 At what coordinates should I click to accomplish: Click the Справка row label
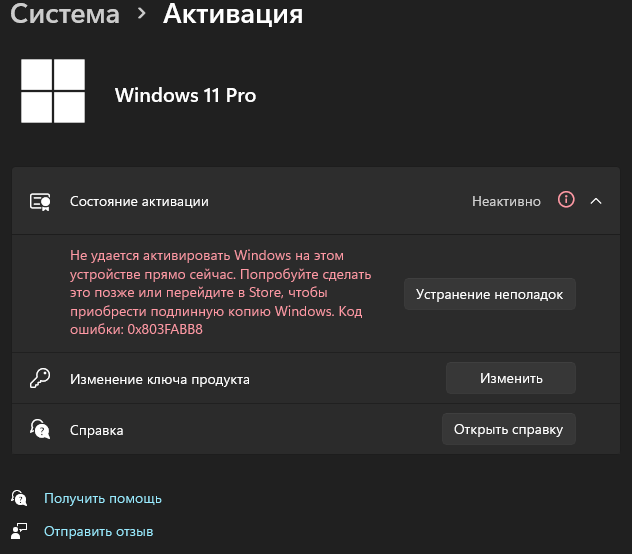coord(97,430)
